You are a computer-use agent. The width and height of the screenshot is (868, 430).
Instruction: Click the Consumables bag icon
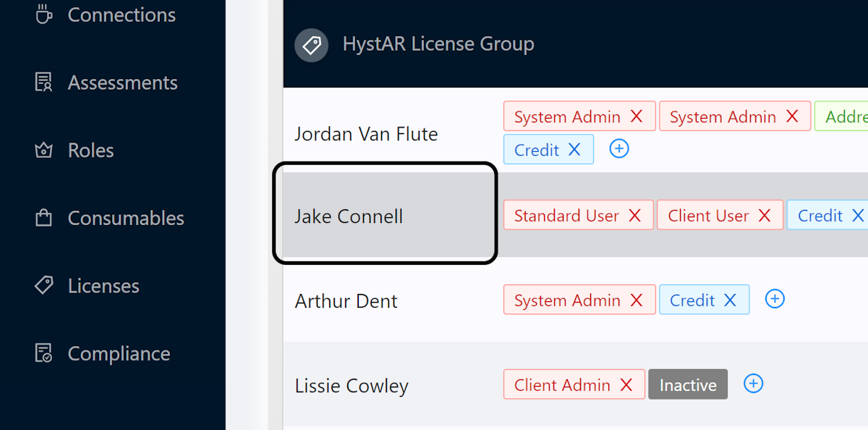44,217
